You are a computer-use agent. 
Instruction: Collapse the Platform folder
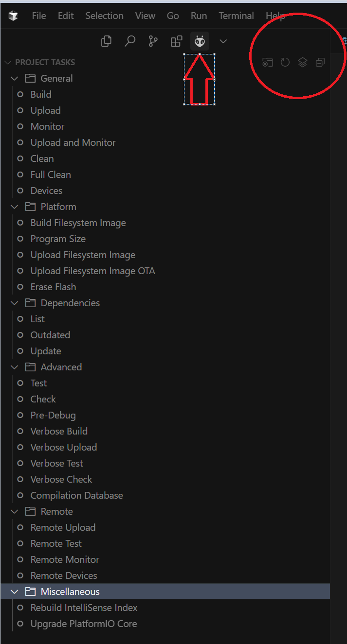pos(15,207)
